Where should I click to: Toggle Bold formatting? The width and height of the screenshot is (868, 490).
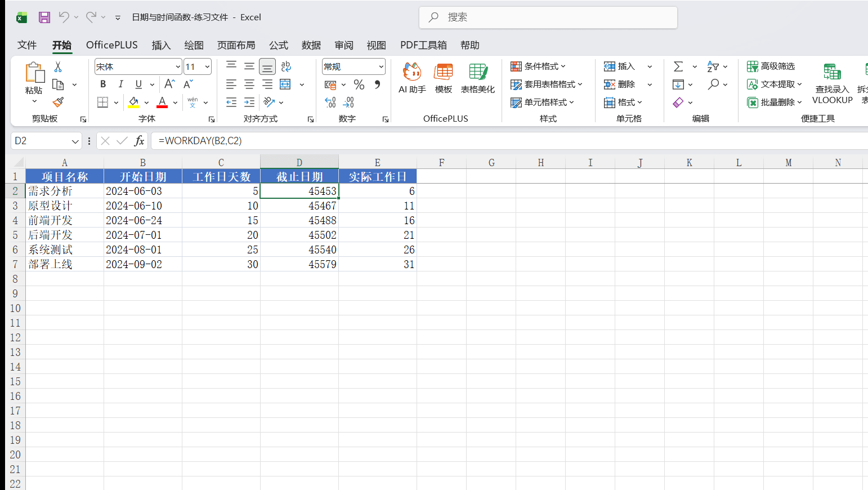pyautogui.click(x=102, y=84)
